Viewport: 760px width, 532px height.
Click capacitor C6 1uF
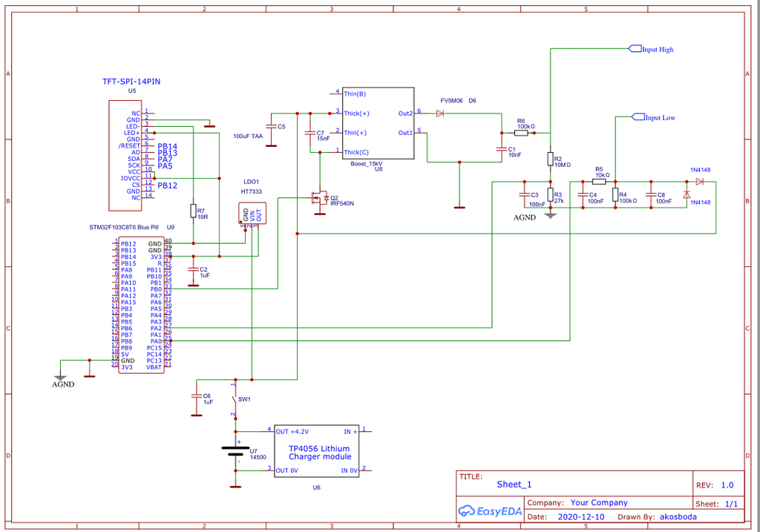point(196,396)
